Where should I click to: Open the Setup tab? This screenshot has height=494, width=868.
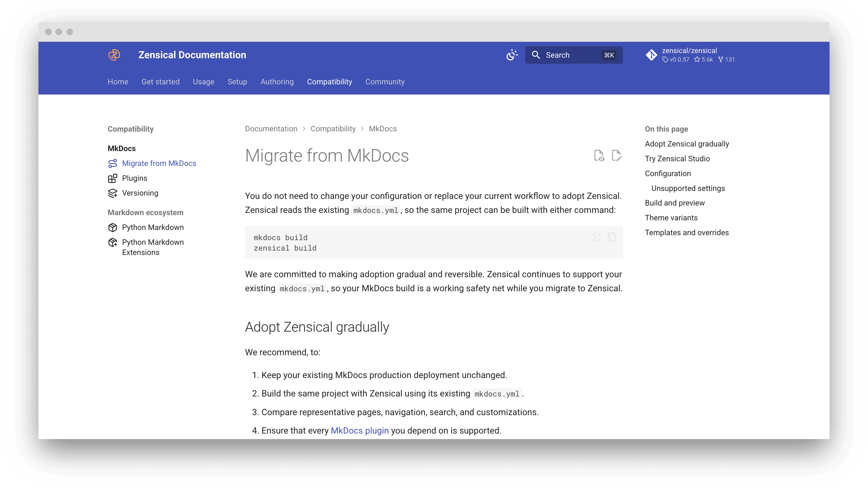[237, 82]
